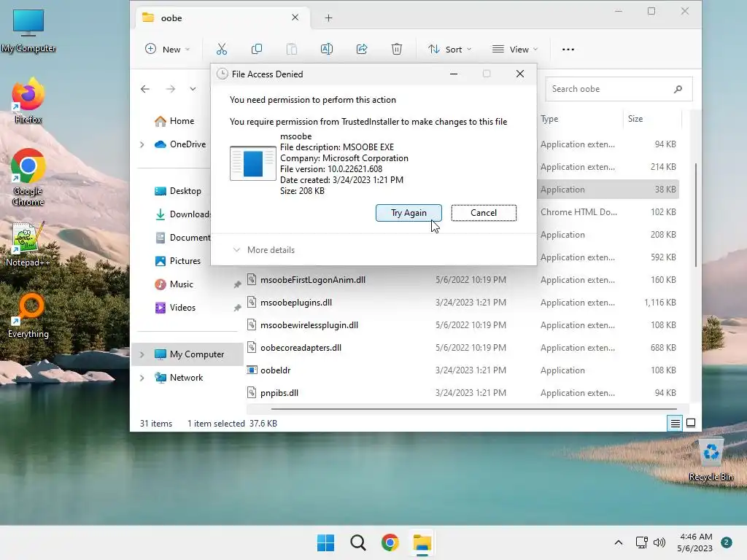Close the oobe tab

[x=295, y=17]
